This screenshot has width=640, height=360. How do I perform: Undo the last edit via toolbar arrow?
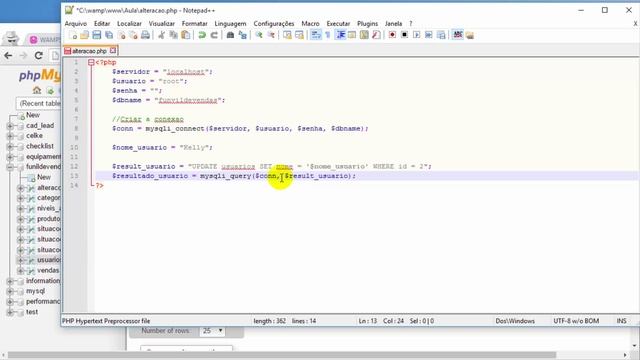[202, 35]
